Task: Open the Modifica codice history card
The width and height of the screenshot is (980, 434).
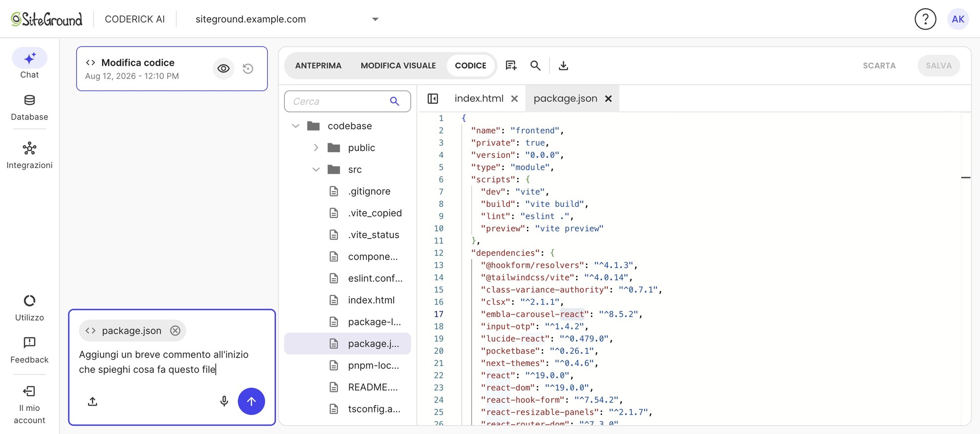Action: click(172, 69)
